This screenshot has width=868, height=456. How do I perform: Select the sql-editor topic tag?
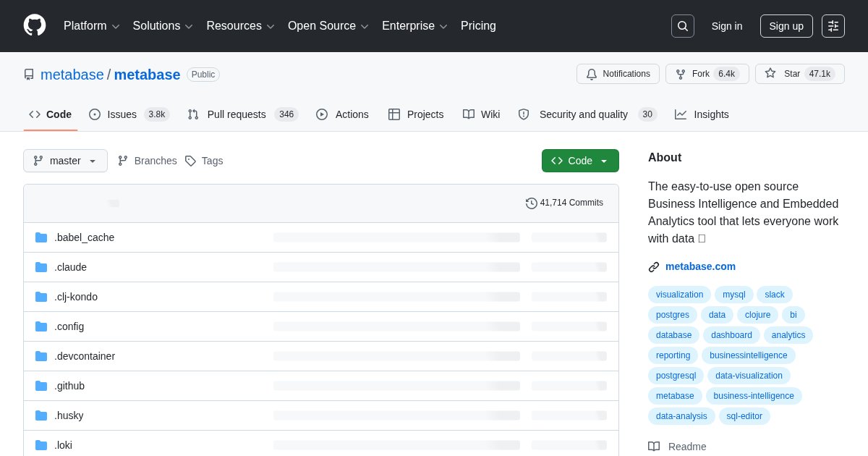[x=744, y=416]
